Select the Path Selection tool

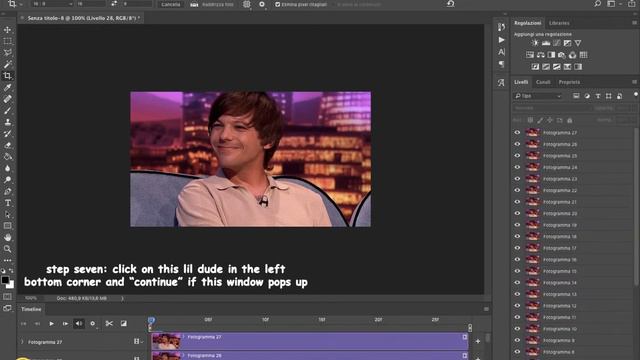(x=7, y=214)
